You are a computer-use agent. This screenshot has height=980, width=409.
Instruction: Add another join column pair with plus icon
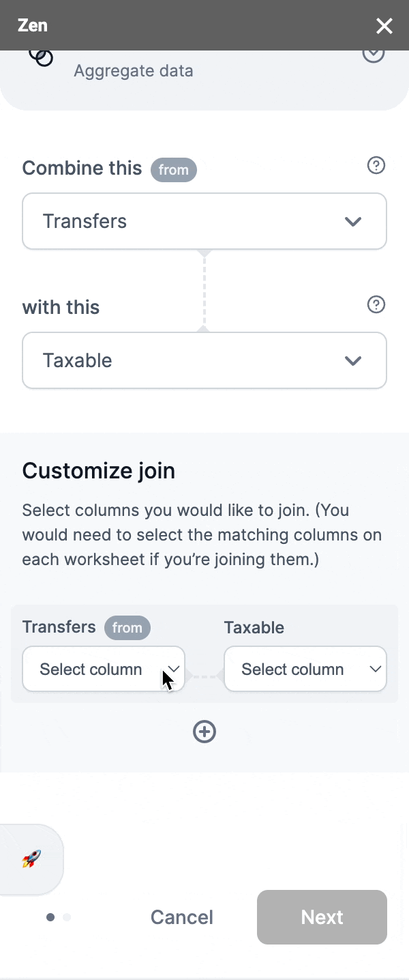(204, 732)
